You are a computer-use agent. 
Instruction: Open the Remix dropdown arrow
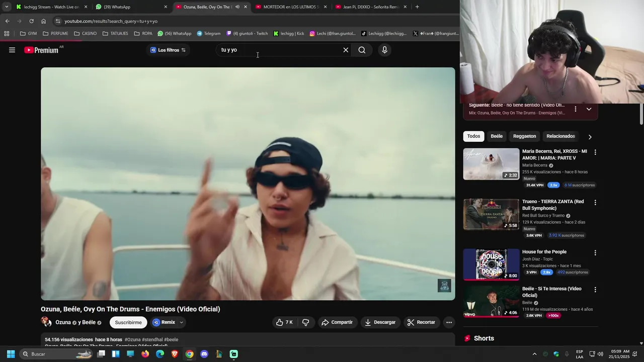coord(181,322)
